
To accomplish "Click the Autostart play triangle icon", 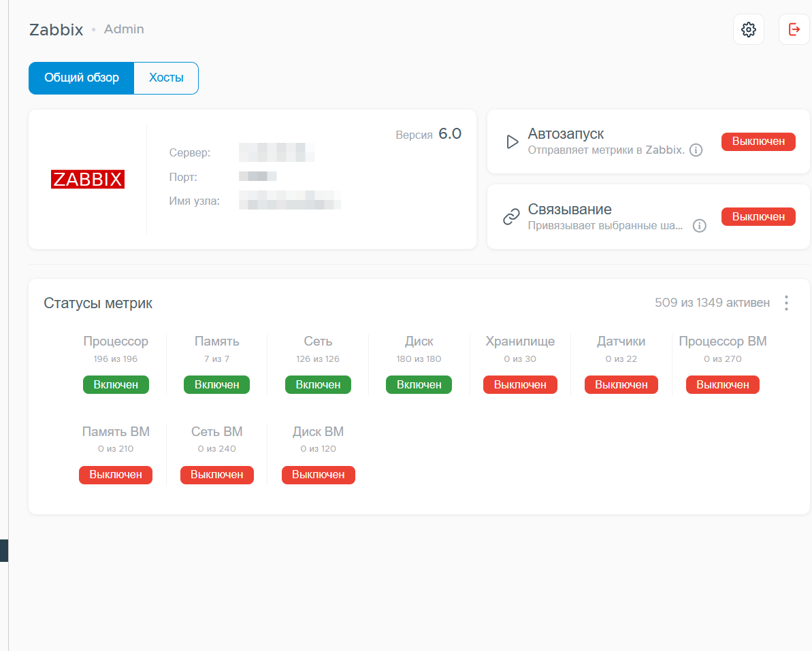I will point(512,141).
